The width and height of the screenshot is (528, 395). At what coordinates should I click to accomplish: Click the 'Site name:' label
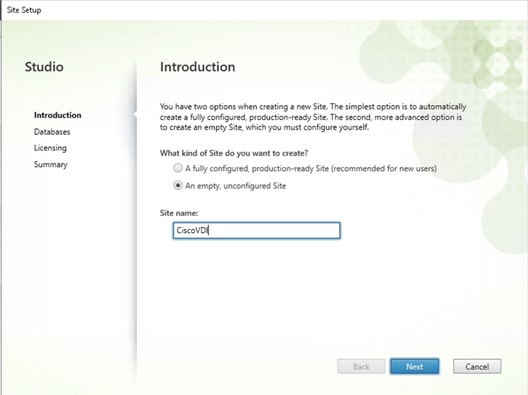tap(179, 213)
